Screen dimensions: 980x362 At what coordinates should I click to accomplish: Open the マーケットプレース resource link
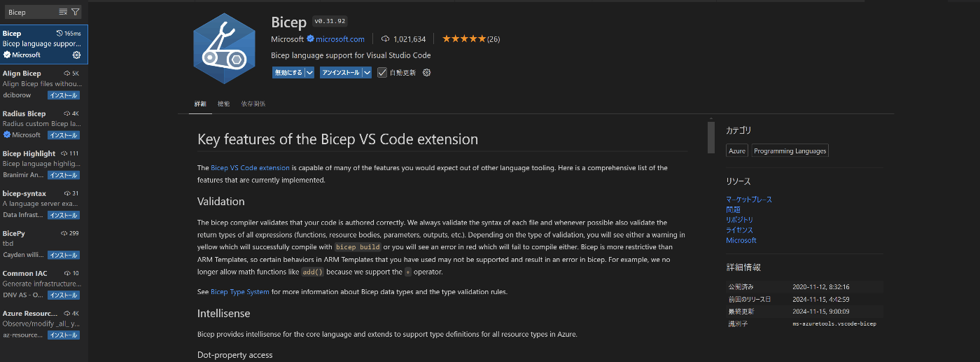[749, 200]
